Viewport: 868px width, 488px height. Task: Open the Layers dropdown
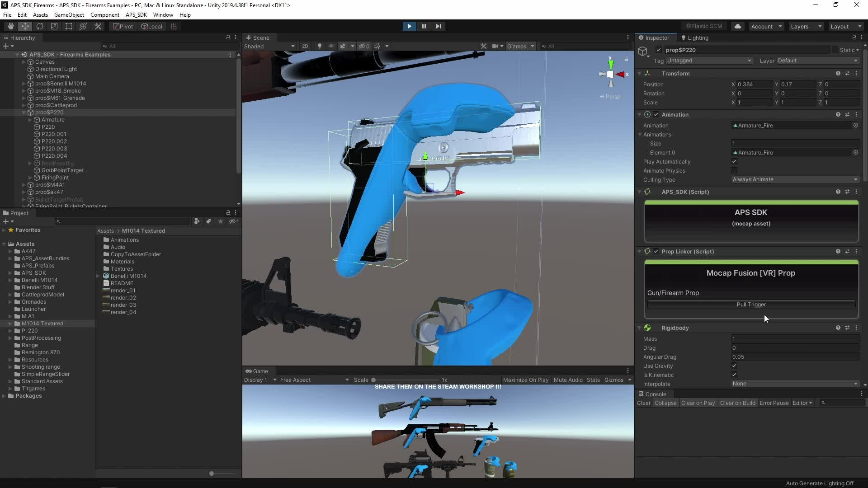tap(806, 26)
